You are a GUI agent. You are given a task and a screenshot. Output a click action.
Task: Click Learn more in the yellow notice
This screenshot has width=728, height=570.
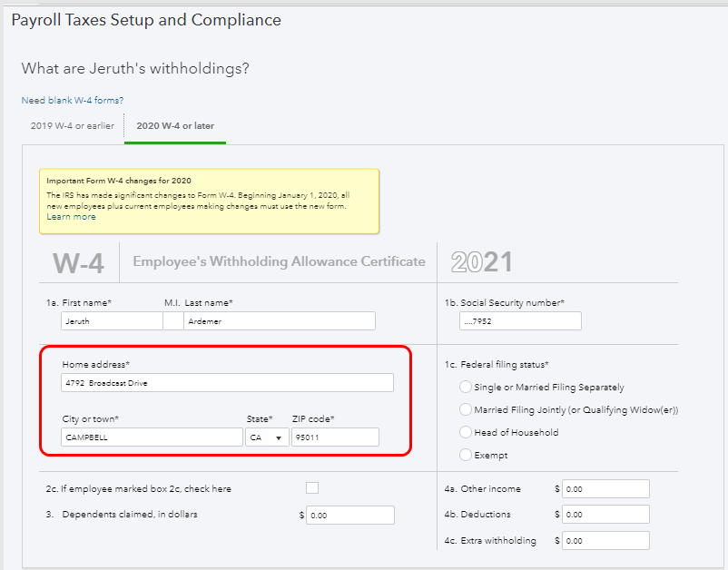click(71, 217)
